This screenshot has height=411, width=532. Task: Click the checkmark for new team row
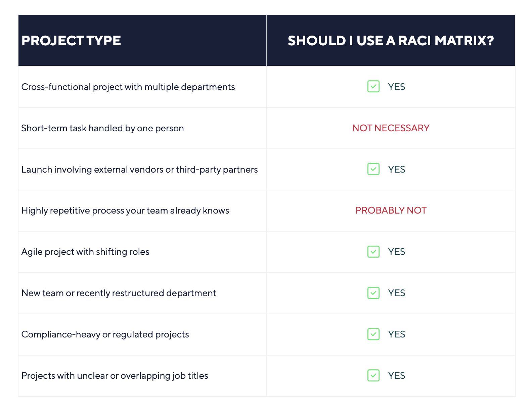click(373, 293)
